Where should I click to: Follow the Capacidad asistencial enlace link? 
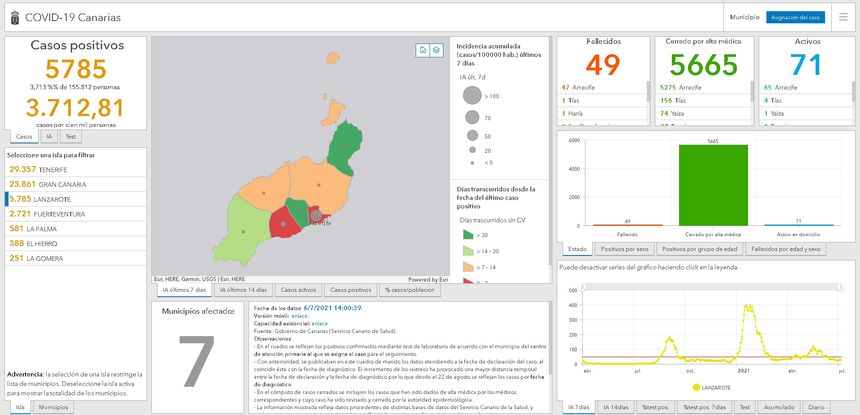(320, 323)
